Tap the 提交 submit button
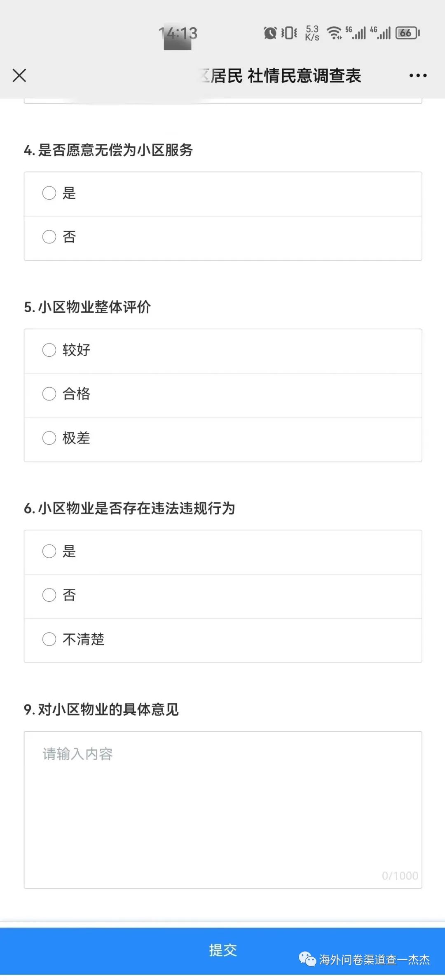The width and height of the screenshot is (445, 980). (222, 950)
